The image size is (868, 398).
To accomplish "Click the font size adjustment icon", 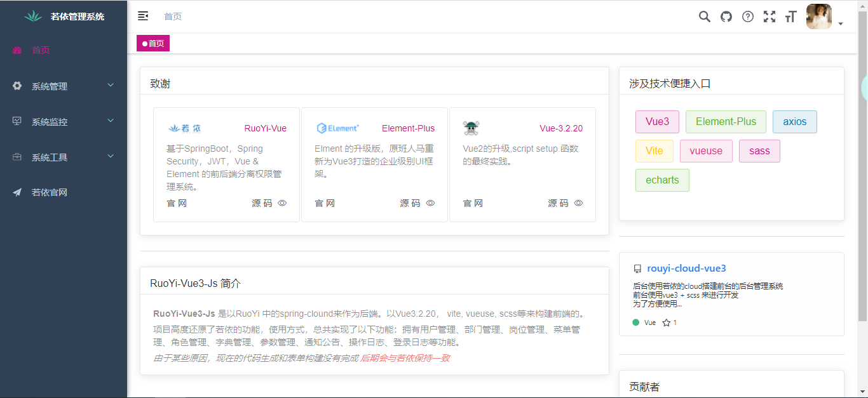I will click(x=790, y=17).
